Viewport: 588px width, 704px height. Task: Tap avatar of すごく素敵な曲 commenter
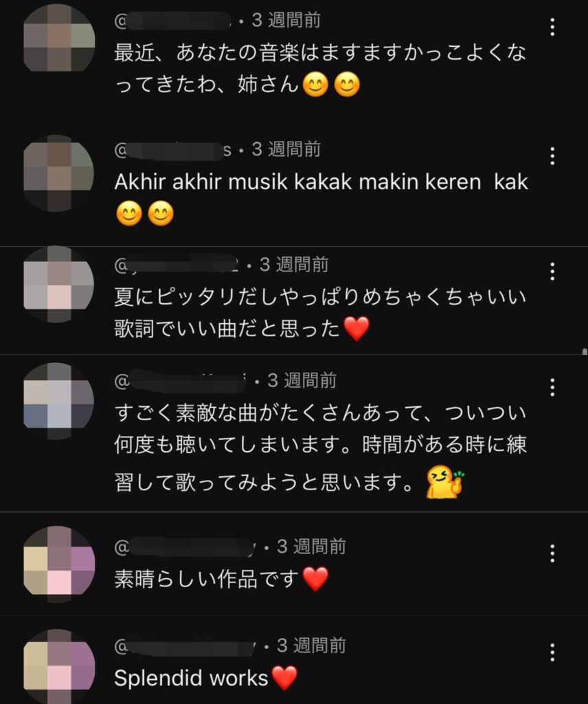pos(59,401)
